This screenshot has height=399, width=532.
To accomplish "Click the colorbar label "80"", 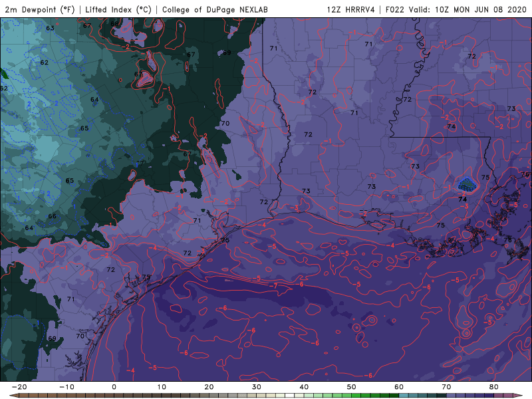I will [x=494, y=387].
